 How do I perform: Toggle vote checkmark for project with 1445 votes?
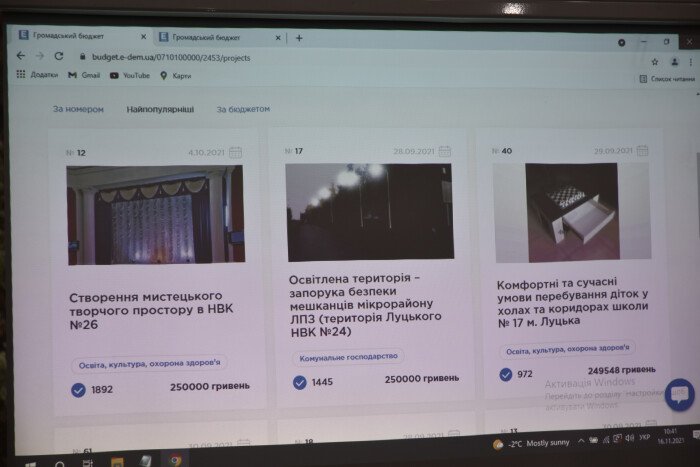point(299,382)
